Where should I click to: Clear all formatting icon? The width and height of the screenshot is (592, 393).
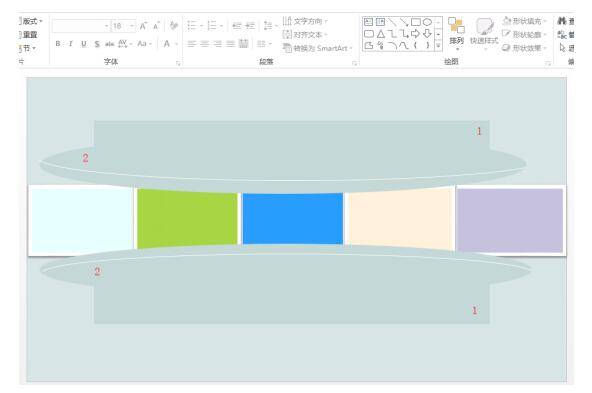pos(174,26)
